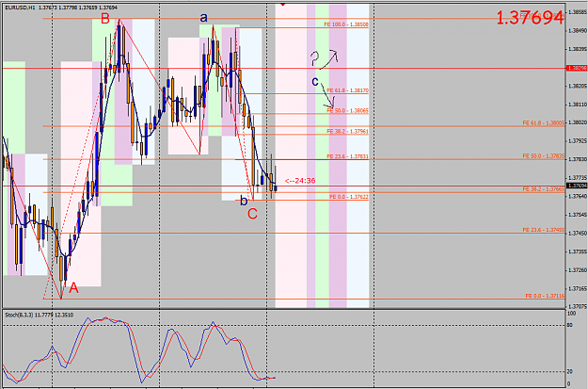
Task: Click price scale value 1.37925
Action: (577, 141)
